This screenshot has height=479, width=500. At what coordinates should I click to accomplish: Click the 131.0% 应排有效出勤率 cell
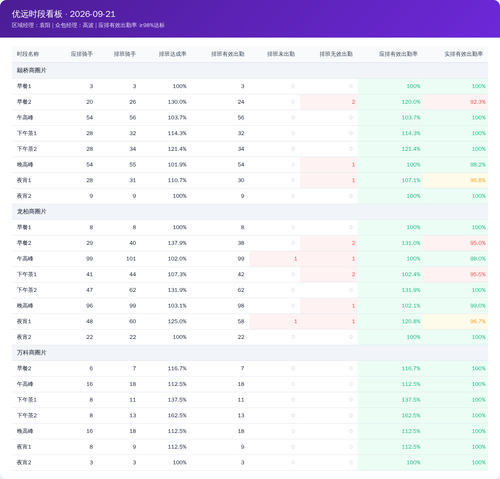pos(391,243)
